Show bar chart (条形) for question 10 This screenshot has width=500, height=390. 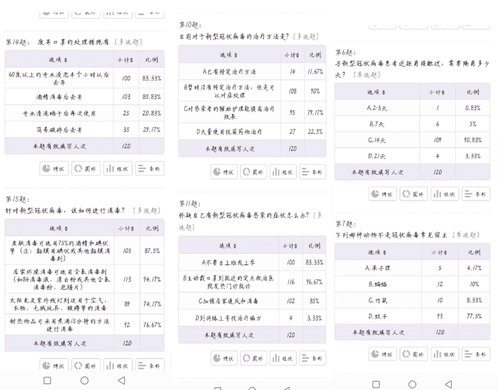pos(312,172)
